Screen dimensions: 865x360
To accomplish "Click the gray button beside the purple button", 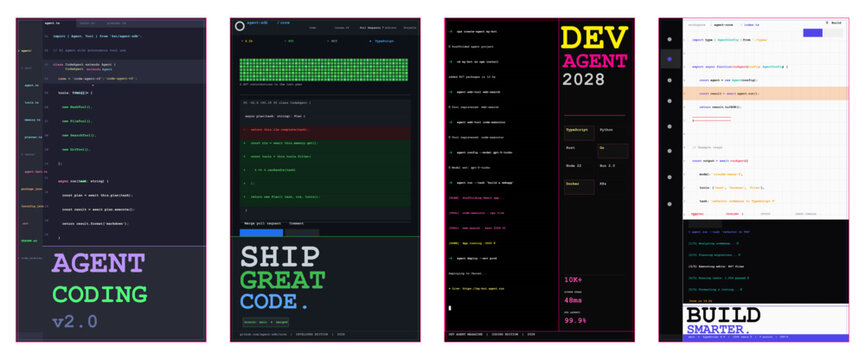I will click(x=834, y=33).
